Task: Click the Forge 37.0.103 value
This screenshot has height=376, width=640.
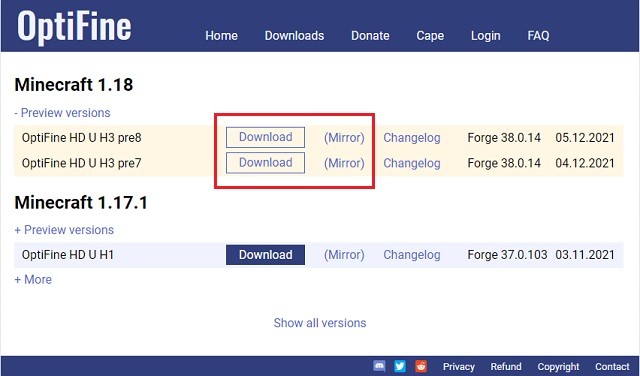Action: 507,255
